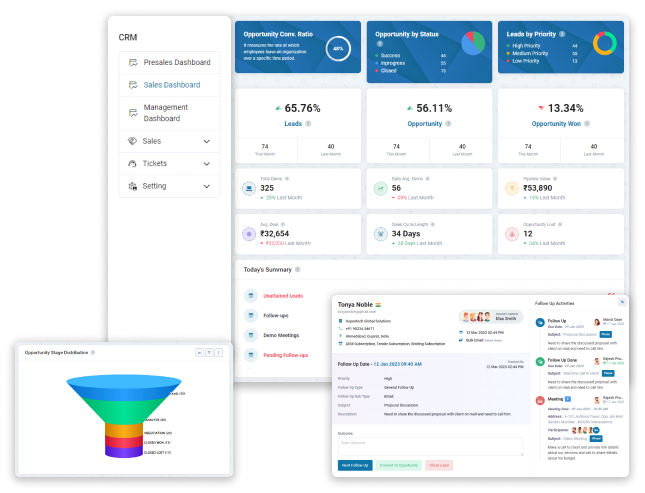Click the Tickets menu label in sidebar

tap(154, 164)
